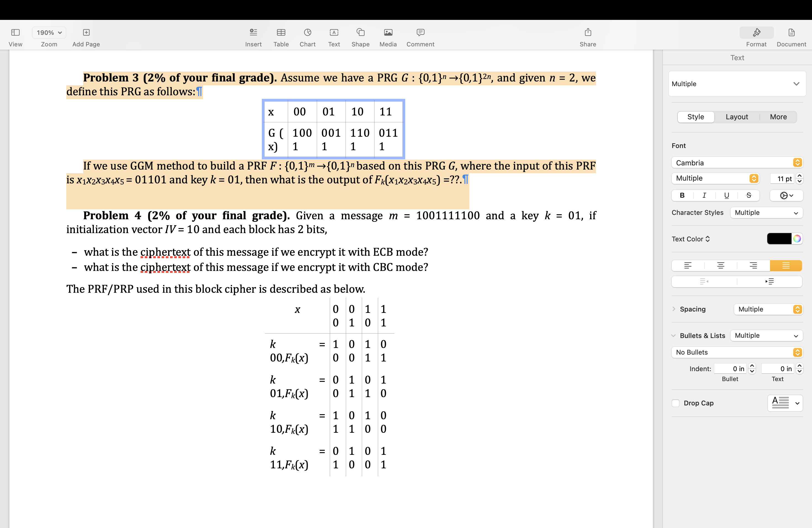Add a Shape from toolbar
The width and height of the screenshot is (812, 528).
pyautogui.click(x=360, y=33)
